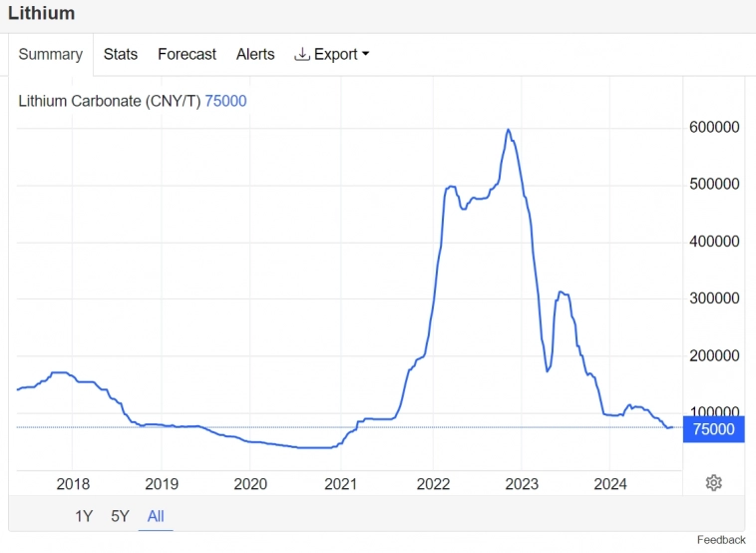756x553 pixels.
Task: Expand the Export dropdown caret
Action: coord(365,55)
